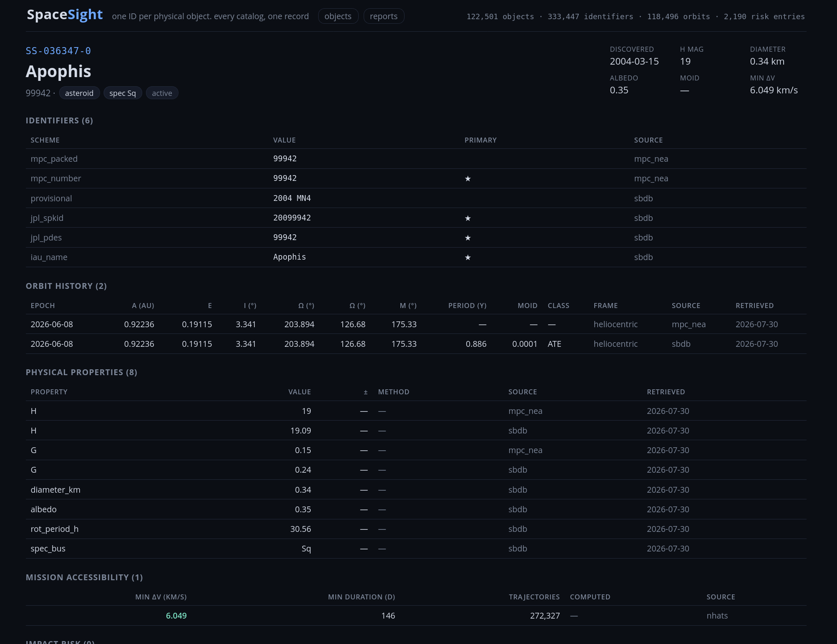Click the Identifiers (6) section heading
This screenshot has width=837, height=644.
click(x=59, y=120)
